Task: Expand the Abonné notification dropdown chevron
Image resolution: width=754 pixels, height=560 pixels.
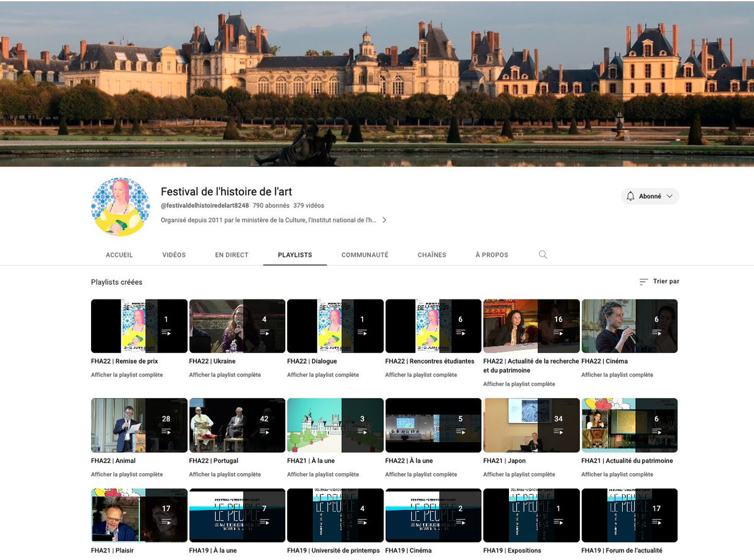Action: (669, 197)
